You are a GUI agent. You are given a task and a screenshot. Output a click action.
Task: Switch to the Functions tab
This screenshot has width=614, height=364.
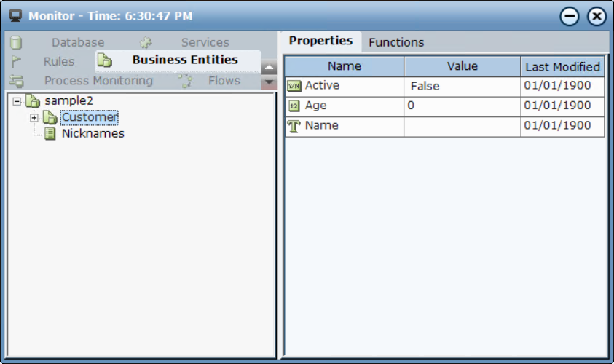[x=396, y=42]
